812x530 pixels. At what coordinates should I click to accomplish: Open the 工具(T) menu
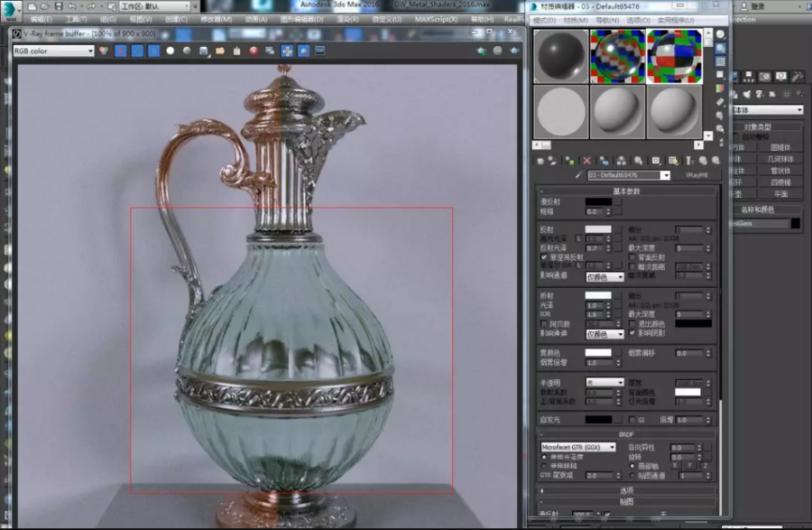[76, 19]
